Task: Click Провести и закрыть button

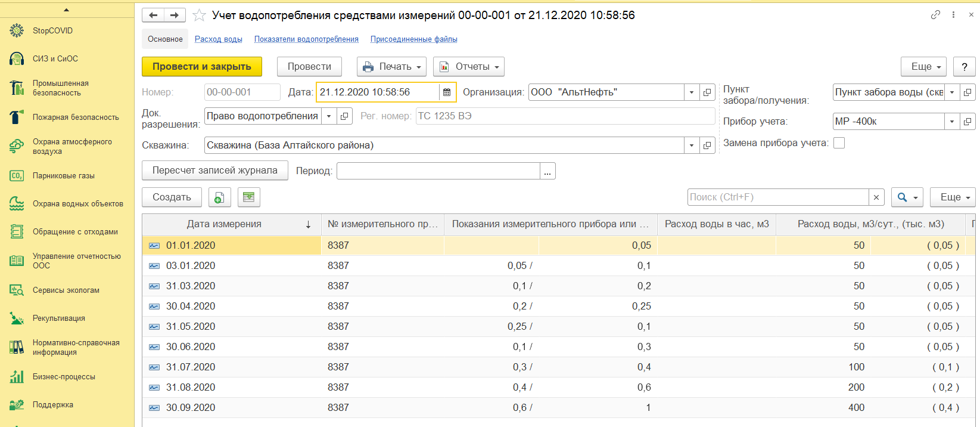Action: [201, 67]
